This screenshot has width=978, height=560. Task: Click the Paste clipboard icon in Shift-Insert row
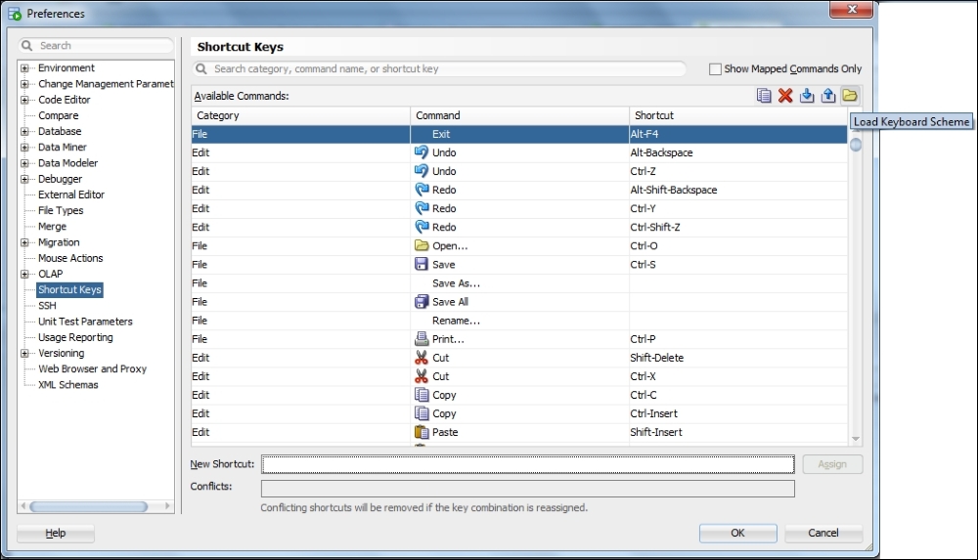(x=422, y=432)
